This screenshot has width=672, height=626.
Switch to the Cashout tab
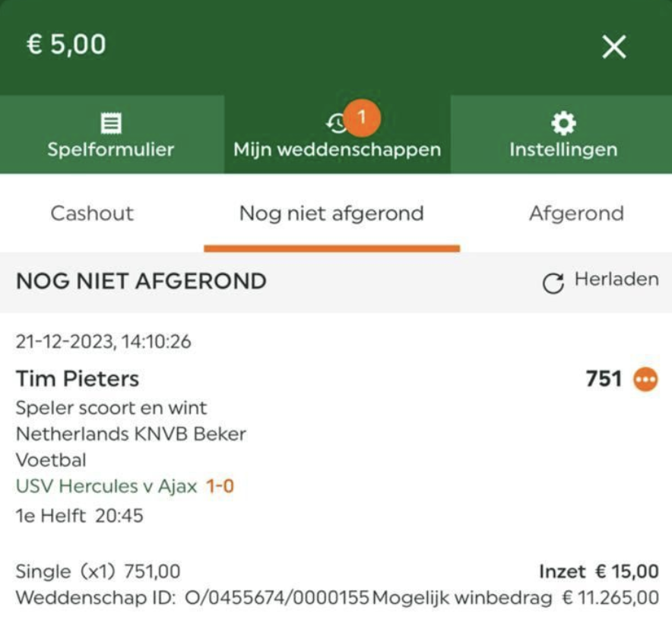click(92, 213)
